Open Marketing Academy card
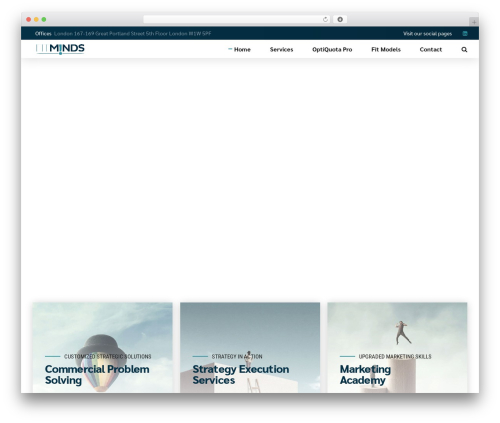The image size is (500, 423). 397,348
